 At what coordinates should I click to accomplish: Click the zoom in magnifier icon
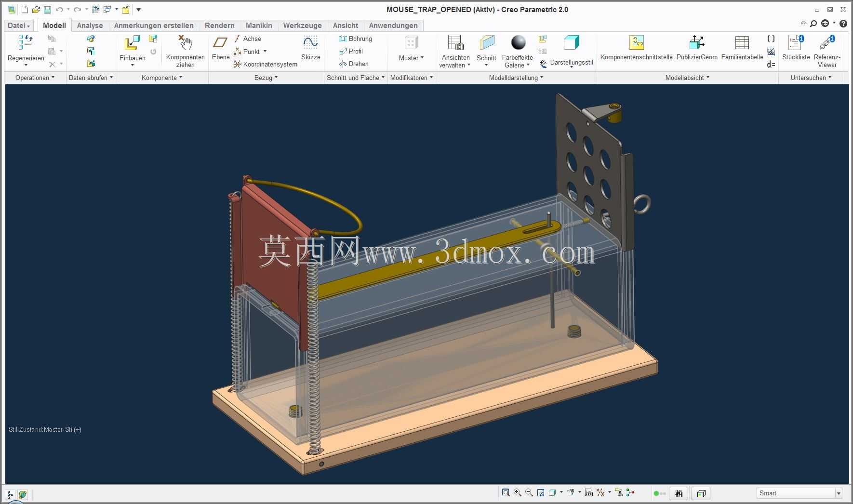coord(518,492)
